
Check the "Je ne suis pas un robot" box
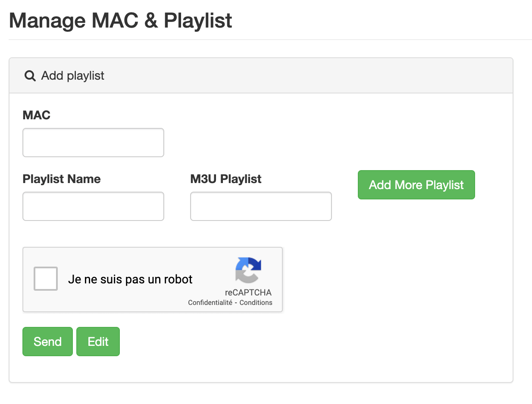tap(46, 279)
